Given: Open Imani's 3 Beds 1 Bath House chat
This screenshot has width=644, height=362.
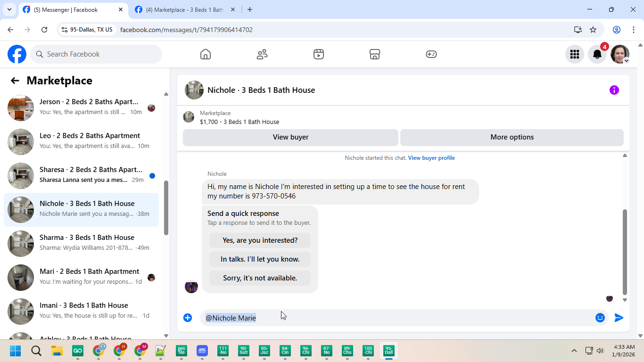Looking at the screenshot, I should 82,312.
